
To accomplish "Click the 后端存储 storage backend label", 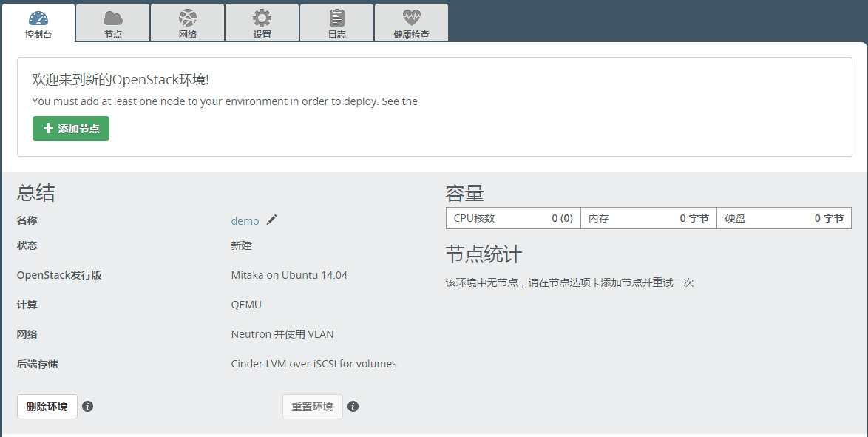I will 37,364.
